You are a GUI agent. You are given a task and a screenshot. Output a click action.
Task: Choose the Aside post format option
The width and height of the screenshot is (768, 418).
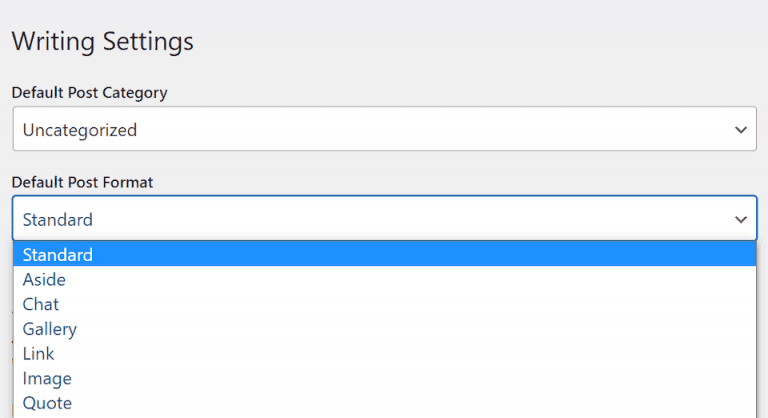pos(44,280)
